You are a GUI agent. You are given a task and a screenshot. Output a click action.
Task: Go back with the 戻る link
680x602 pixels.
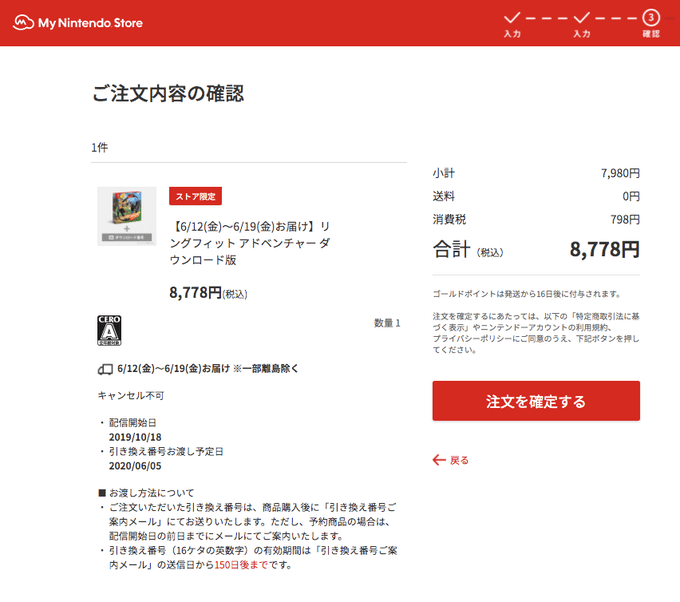pyautogui.click(x=451, y=460)
